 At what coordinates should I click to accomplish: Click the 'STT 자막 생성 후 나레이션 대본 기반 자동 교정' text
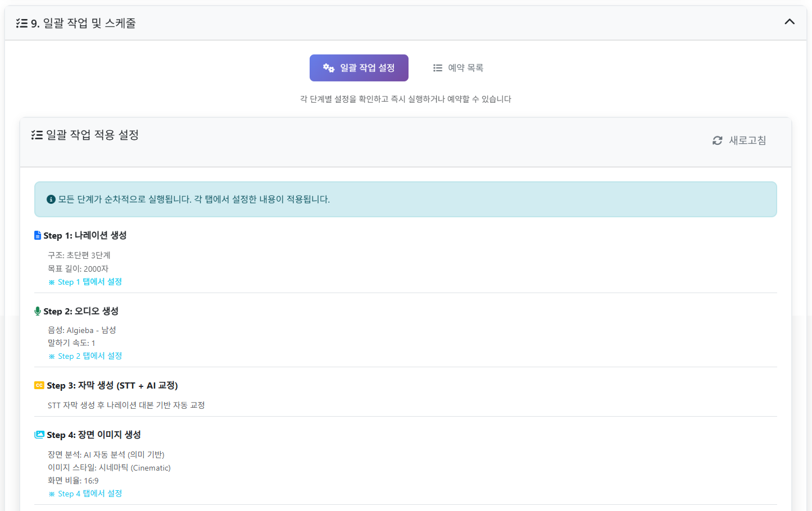click(x=126, y=405)
